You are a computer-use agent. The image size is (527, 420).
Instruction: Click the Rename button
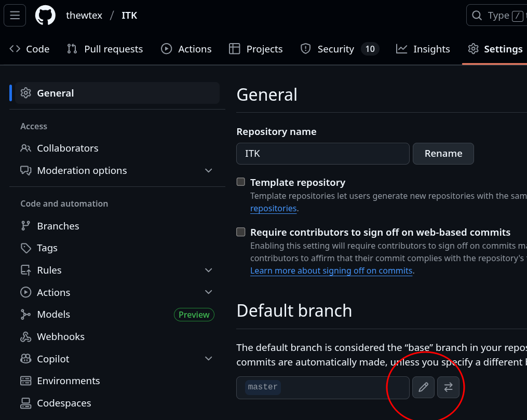(443, 154)
